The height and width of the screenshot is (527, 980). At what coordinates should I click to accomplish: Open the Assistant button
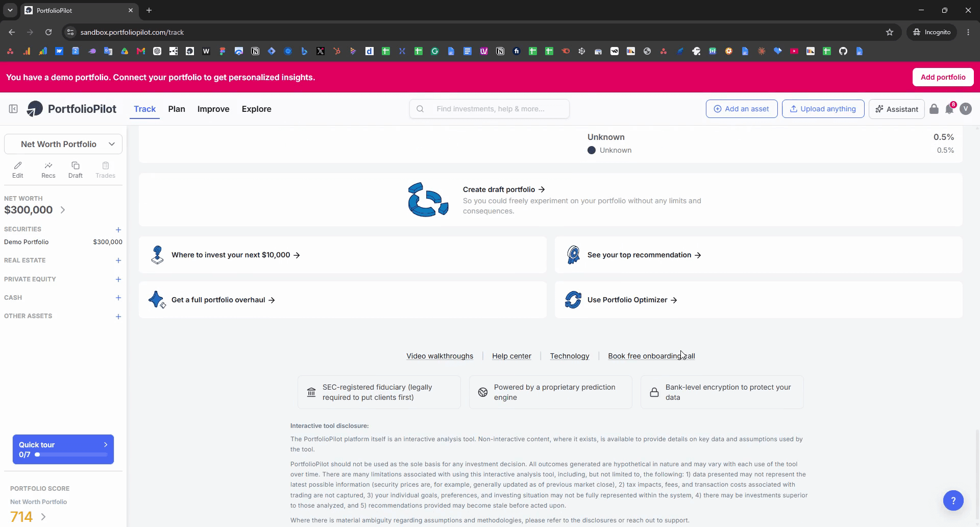point(896,109)
